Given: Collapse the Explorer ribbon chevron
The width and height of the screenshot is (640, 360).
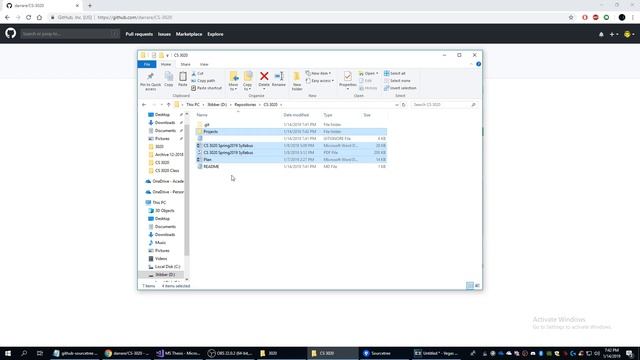Looking at the screenshot, I should click(x=471, y=64).
